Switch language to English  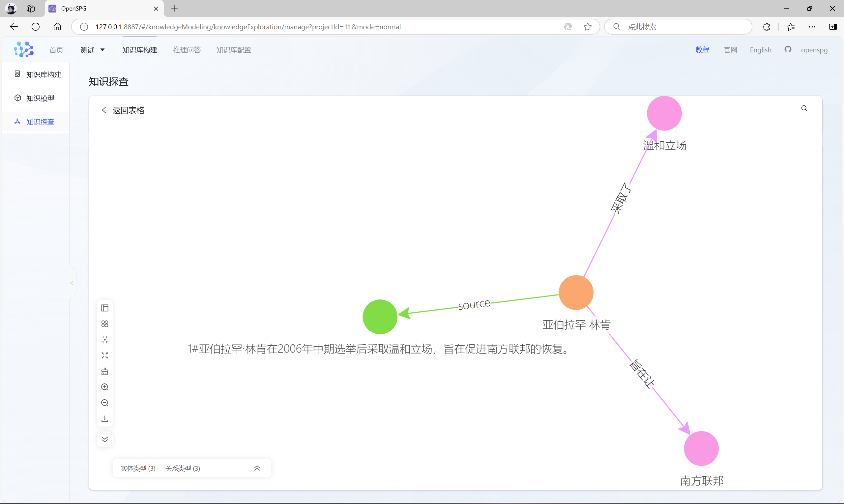pos(760,50)
